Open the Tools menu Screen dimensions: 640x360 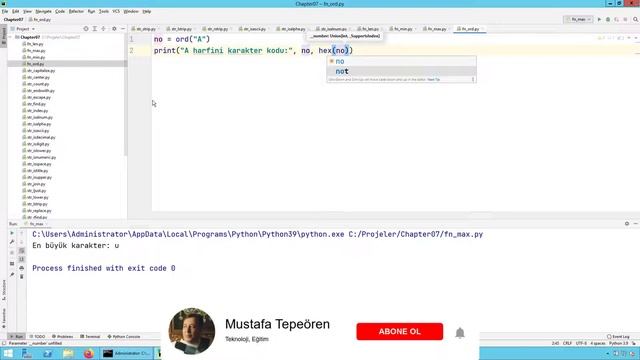click(x=104, y=11)
